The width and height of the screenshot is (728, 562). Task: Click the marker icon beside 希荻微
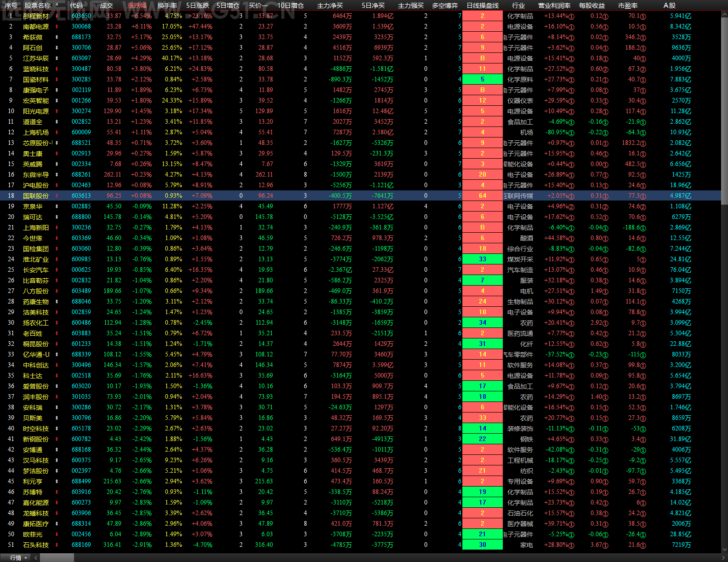pyautogui.click(x=57, y=37)
